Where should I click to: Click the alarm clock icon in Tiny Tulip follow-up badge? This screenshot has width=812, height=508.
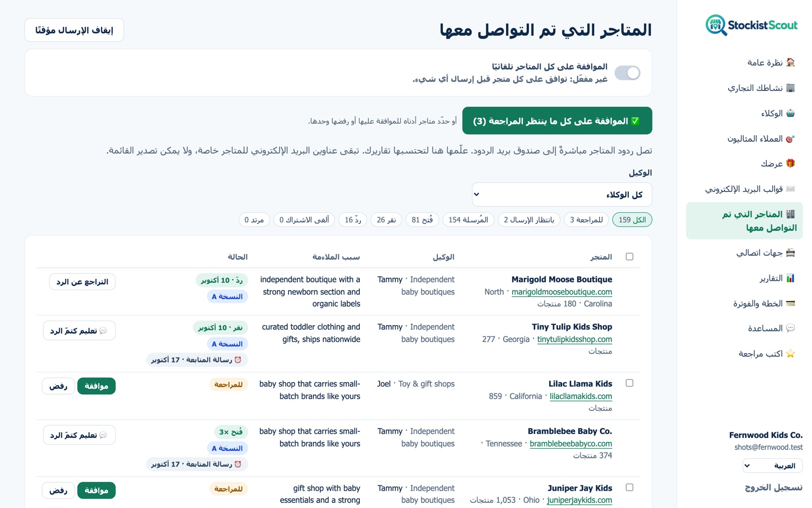point(238,360)
